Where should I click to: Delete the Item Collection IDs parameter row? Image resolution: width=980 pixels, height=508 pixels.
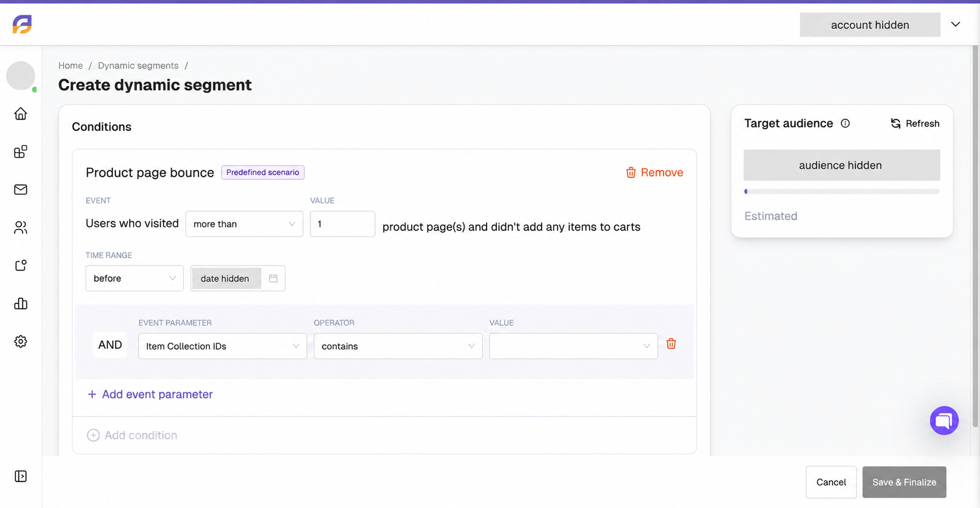tap(671, 344)
